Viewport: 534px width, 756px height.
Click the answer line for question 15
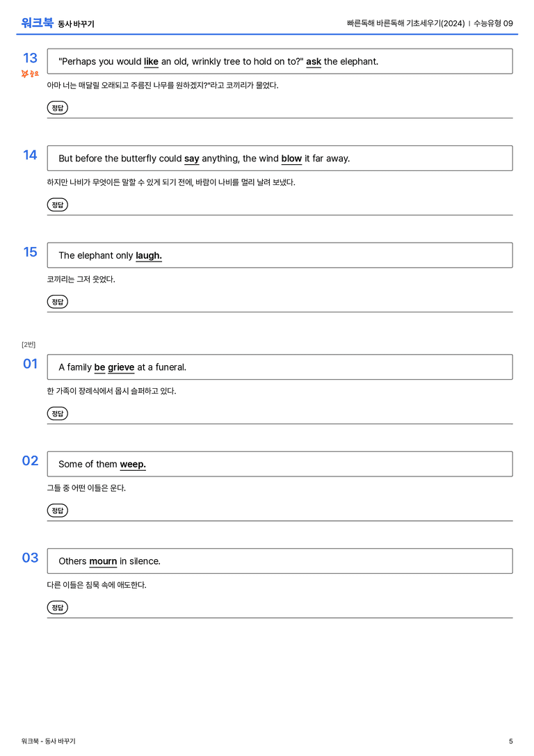(x=290, y=303)
